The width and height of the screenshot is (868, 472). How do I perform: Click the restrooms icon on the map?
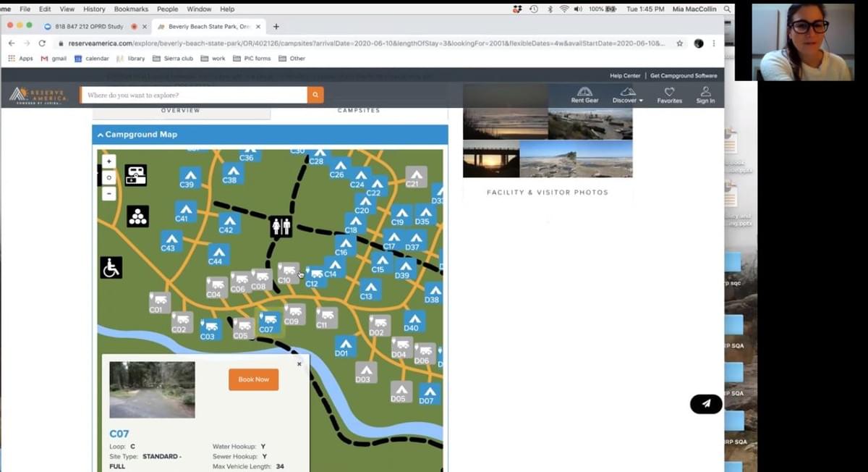click(281, 227)
